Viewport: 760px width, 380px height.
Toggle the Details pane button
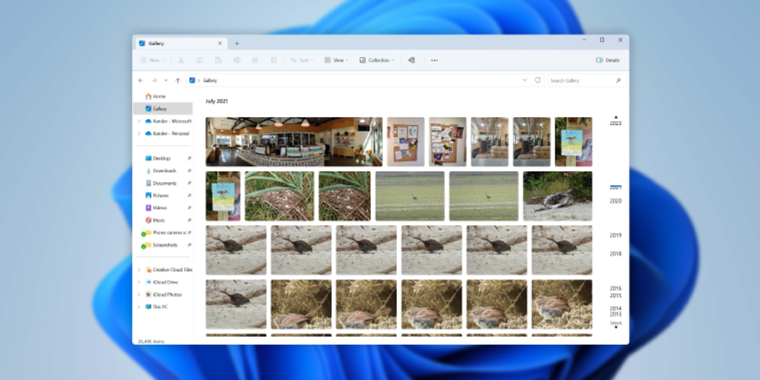[x=608, y=60]
